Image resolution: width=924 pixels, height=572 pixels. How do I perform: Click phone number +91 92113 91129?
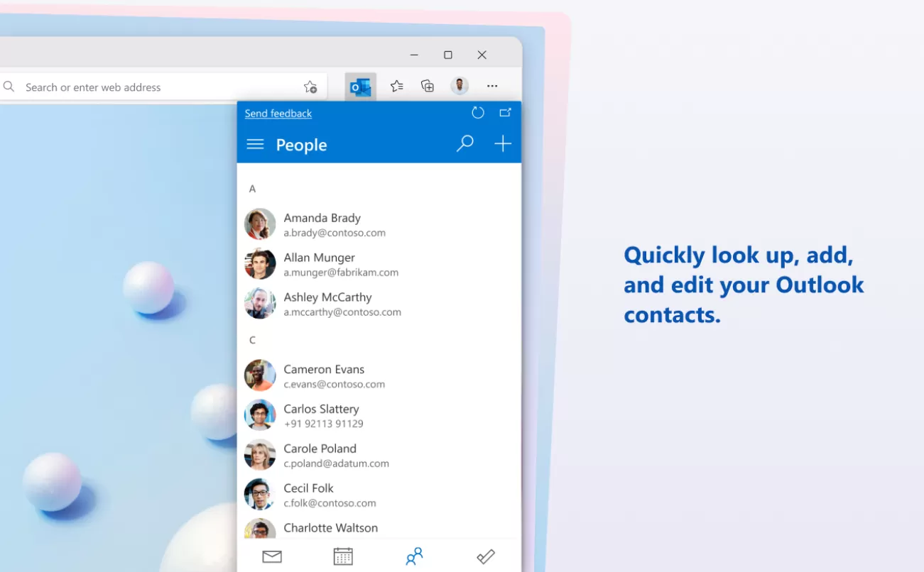(323, 424)
